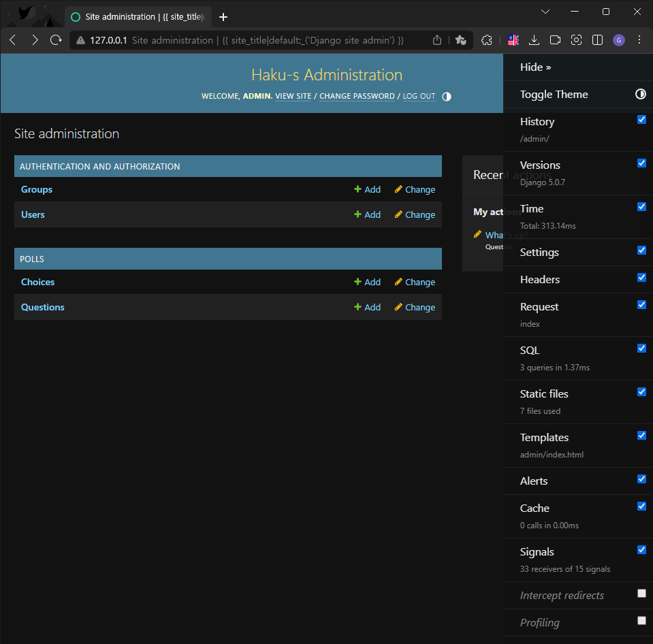Image resolution: width=653 pixels, height=644 pixels.
Task: Uncheck the Settings panel checkbox
Action: [x=641, y=251]
